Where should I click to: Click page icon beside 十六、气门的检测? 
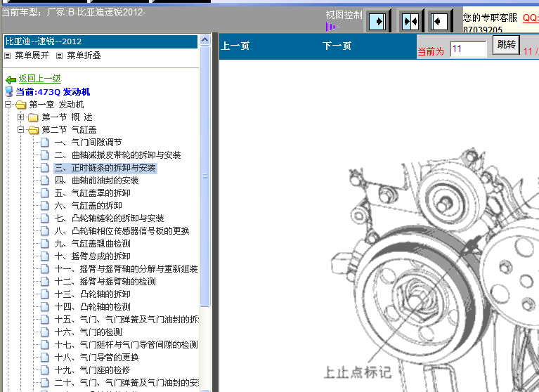(x=45, y=332)
